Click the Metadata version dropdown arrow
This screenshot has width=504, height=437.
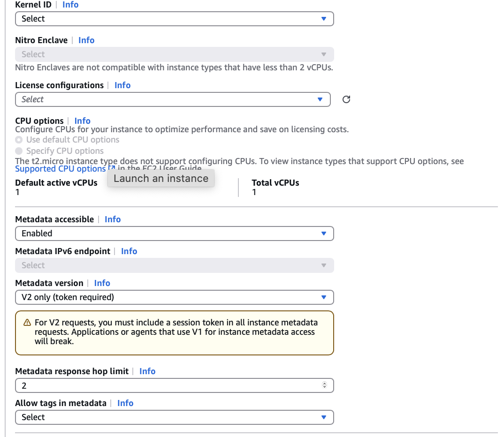tap(323, 297)
